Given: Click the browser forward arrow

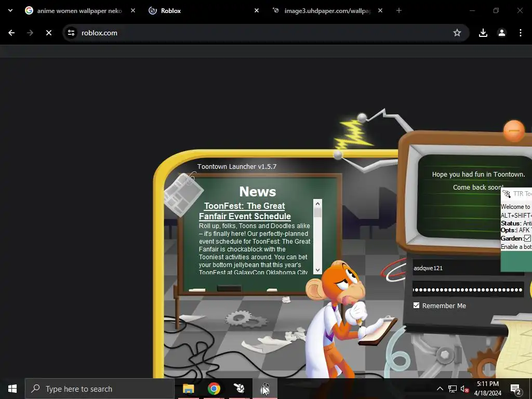Looking at the screenshot, I should pos(30,33).
